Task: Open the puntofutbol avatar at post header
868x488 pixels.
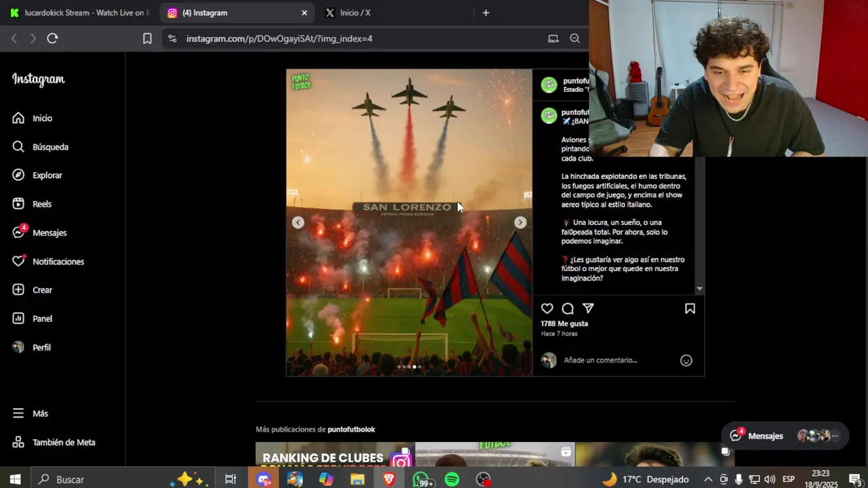Action: pyautogui.click(x=549, y=85)
